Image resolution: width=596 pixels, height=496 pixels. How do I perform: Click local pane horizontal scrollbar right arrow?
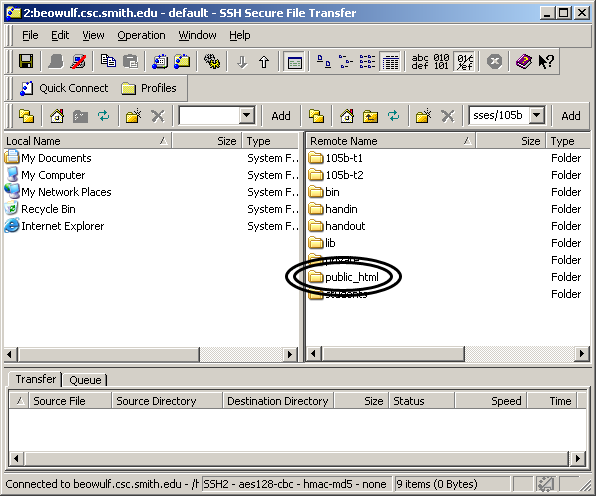(290, 354)
